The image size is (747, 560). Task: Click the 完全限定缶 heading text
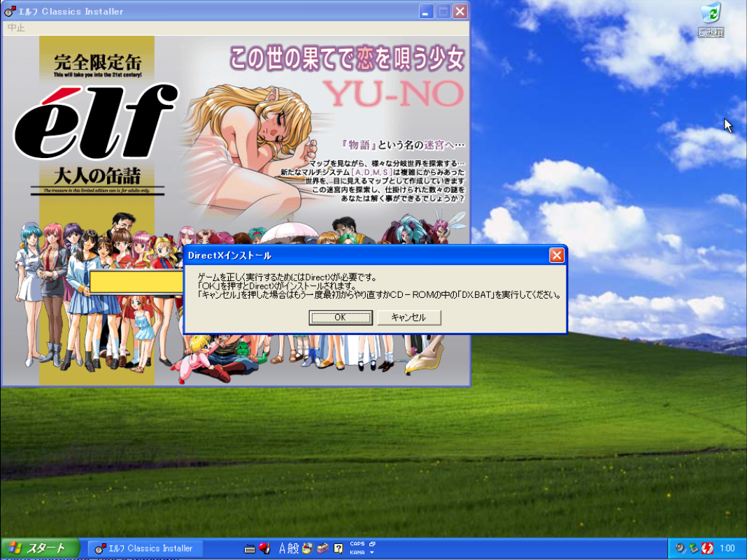98,62
